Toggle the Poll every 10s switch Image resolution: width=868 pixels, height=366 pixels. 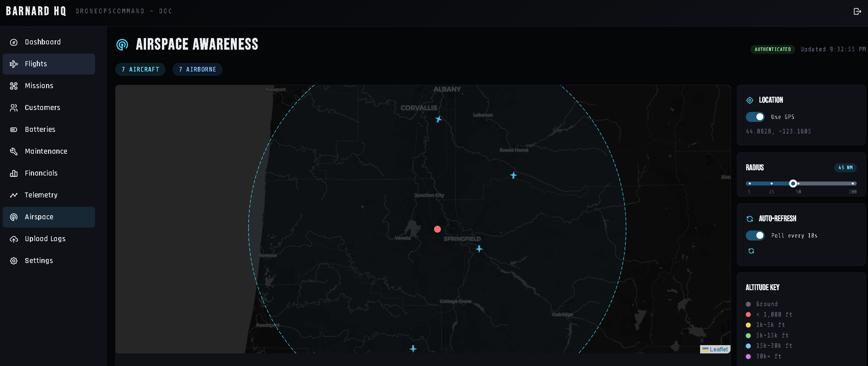coord(755,235)
